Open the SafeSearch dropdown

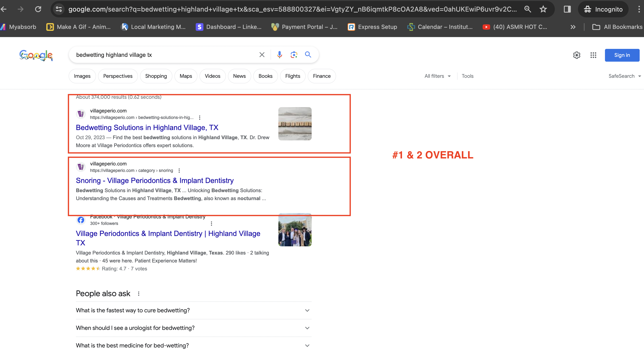pyautogui.click(x=624, y=76)
